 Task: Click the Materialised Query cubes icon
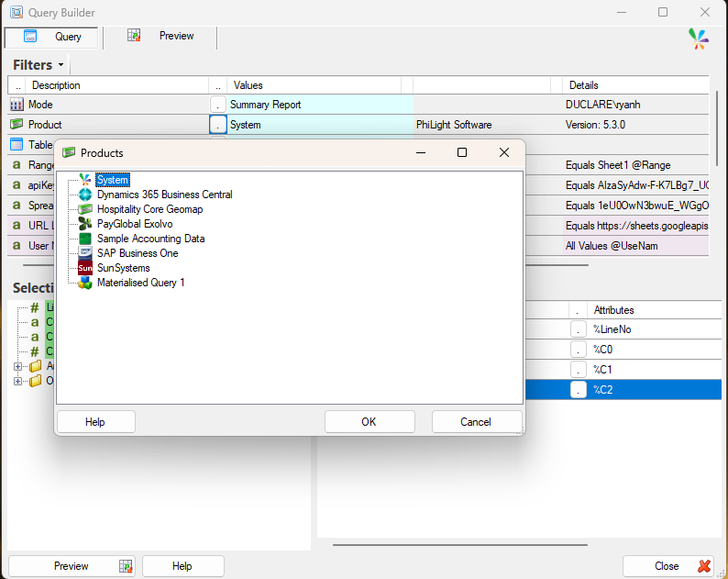[x=85, y=283]
